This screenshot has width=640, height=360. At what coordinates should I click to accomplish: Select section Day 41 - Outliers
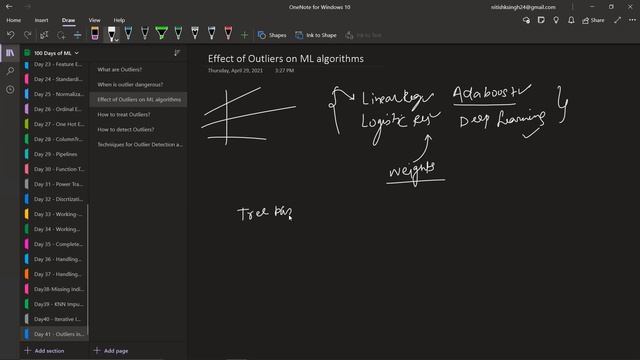click(x=55, y=334)
